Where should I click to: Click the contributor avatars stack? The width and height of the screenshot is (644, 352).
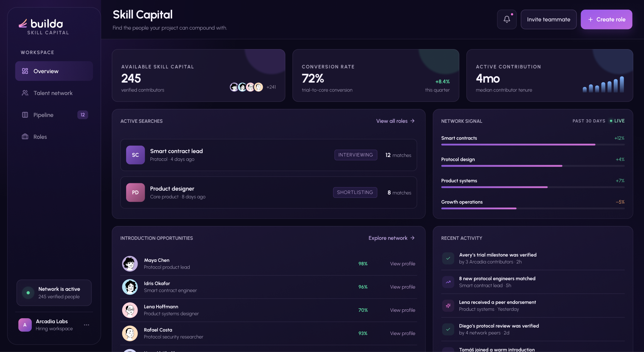[246, 87]
